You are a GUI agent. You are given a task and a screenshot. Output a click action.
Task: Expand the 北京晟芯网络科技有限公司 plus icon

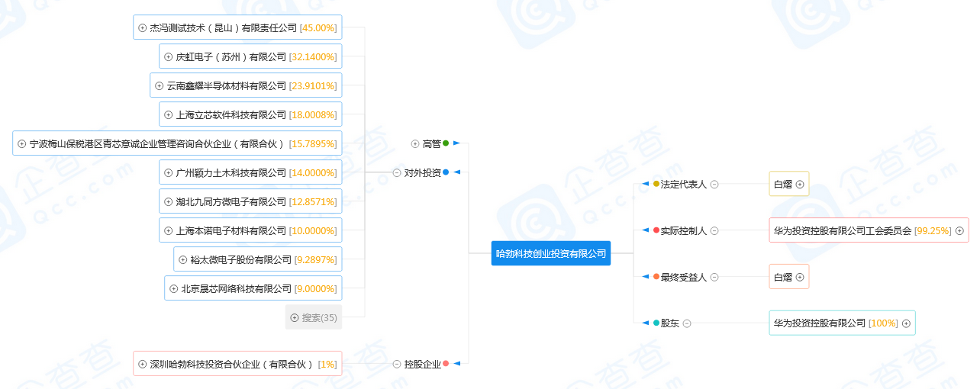click(174, 288)
